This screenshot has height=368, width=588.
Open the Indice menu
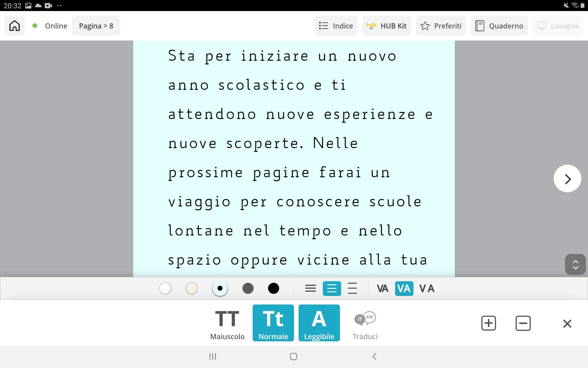[x=336, y=26]
